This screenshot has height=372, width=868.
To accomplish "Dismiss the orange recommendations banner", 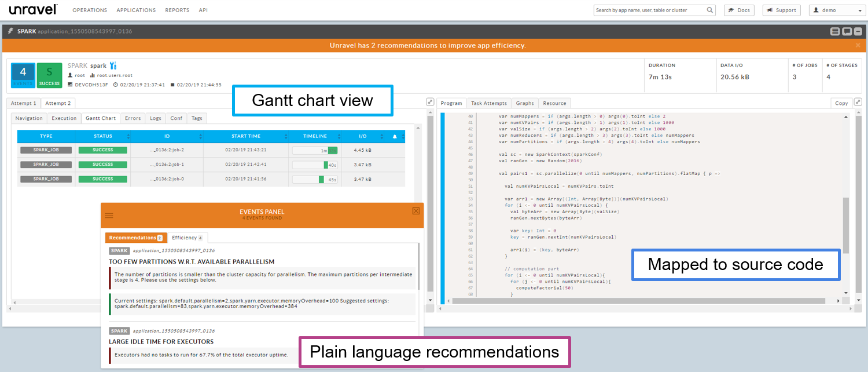I will [858, 45].
